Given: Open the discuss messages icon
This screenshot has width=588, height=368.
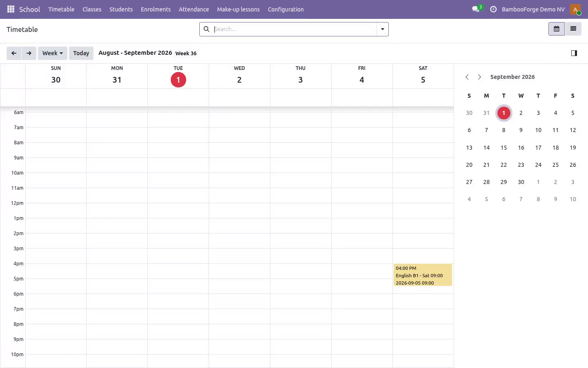Looking at the screenshot, I should coord(477,9).
